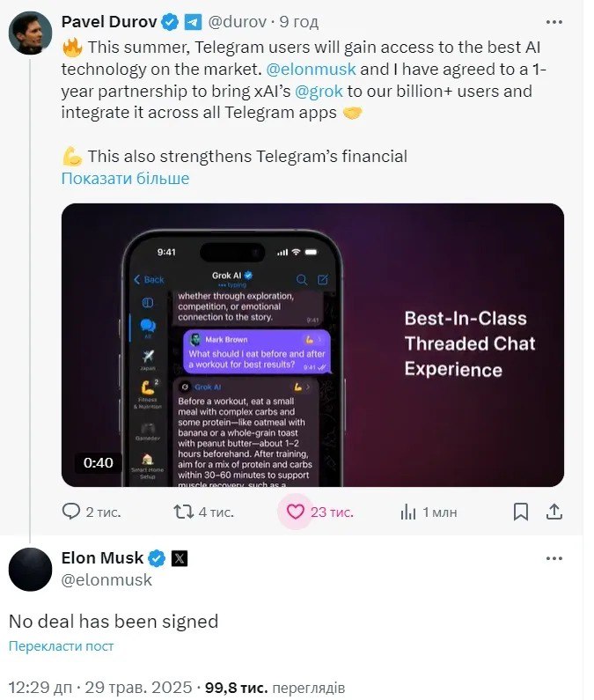Open the post timestamp "12:29 дп · 29 трав. 2025"

(x=99, y=688)
